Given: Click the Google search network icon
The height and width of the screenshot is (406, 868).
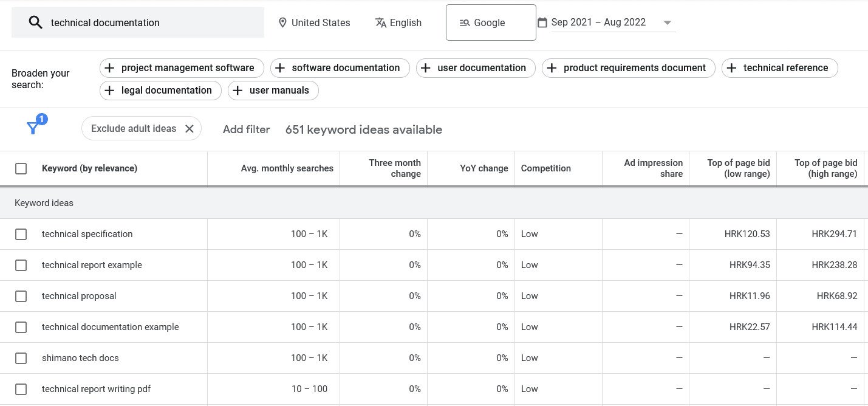Looking at the screenshot, I should [x=465, y=22].
